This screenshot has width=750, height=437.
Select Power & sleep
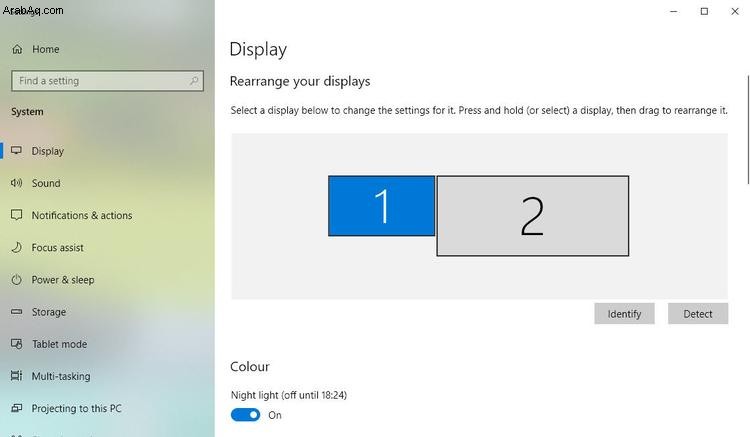point(63,280)
